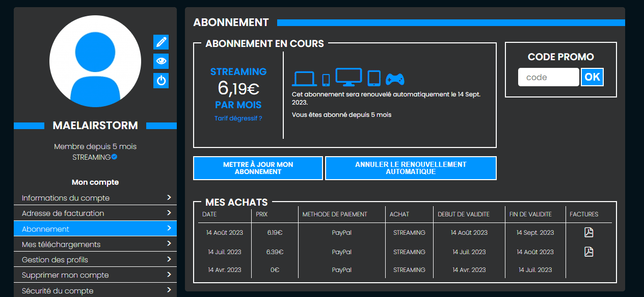The image size is (644, 297).
Task: Open the Tarif dégressif ? link
Action: (x=238, y=118)
